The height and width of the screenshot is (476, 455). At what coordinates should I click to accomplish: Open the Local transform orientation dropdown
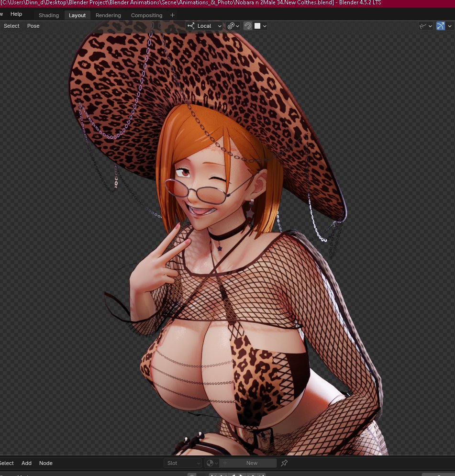pos(205,26)
